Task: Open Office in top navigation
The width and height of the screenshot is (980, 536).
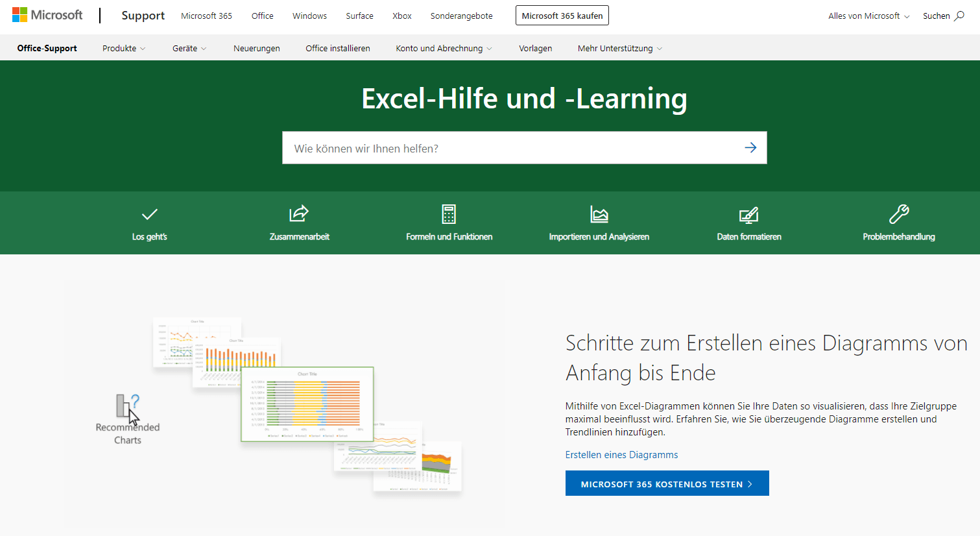Action: tap(263, 16)
